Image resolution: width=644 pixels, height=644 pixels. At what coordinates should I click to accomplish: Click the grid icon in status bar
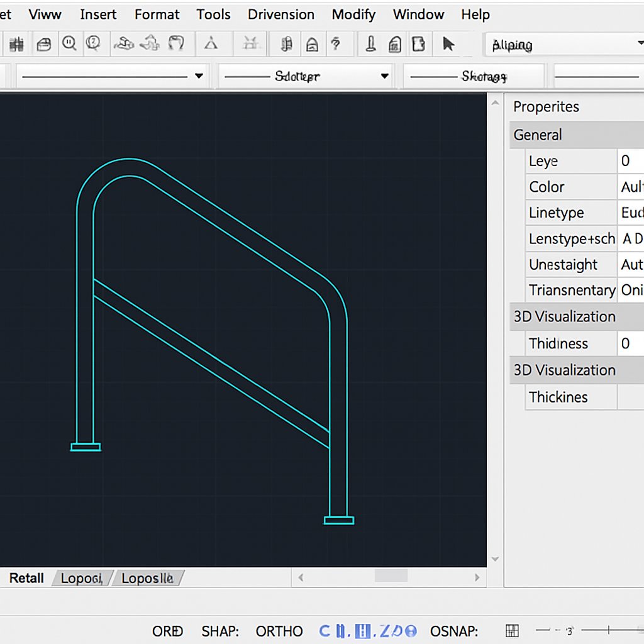[x=512, y=631]
